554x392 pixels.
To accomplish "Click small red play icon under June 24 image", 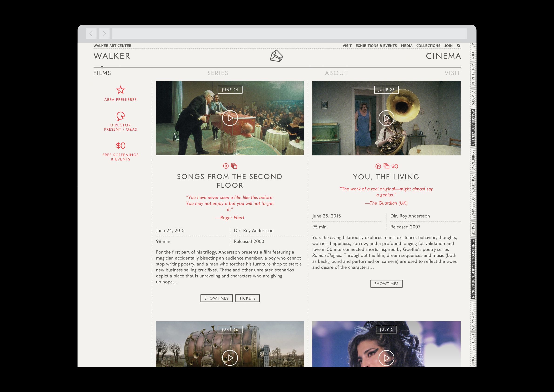I will click(x=226, y=166).
